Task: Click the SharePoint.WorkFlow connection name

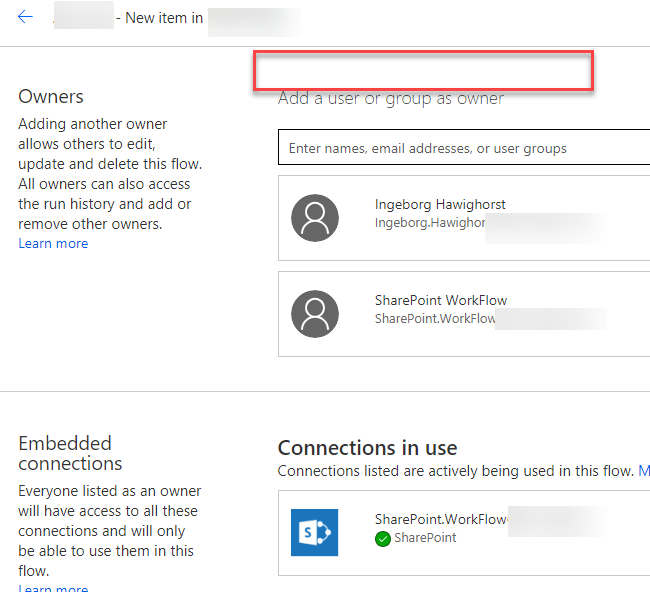Action: (441, 519)
